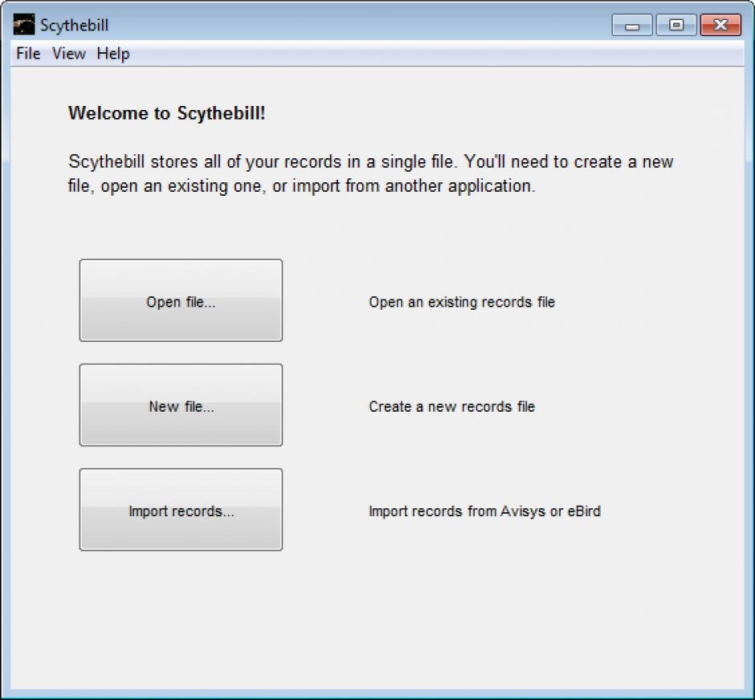755x700 pixels.
Task: Click the Open file... button
Action: tap(181, 301)
